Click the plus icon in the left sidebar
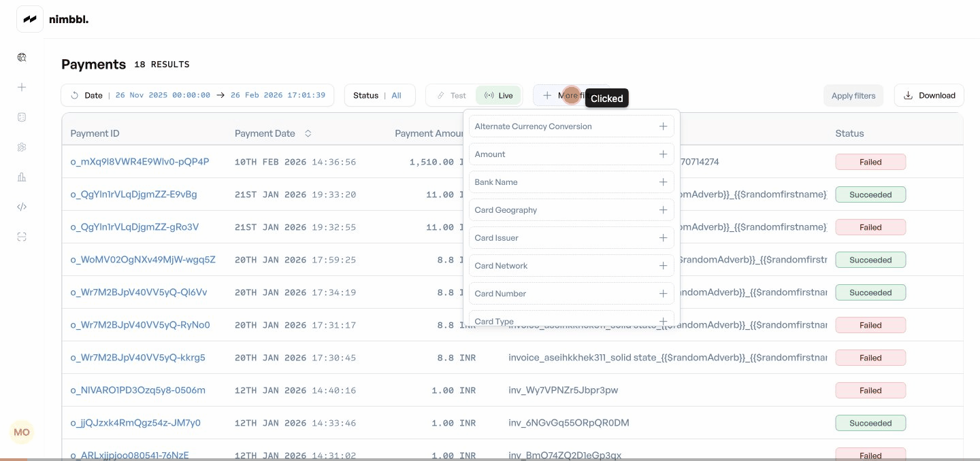 (x=21, y=87)
